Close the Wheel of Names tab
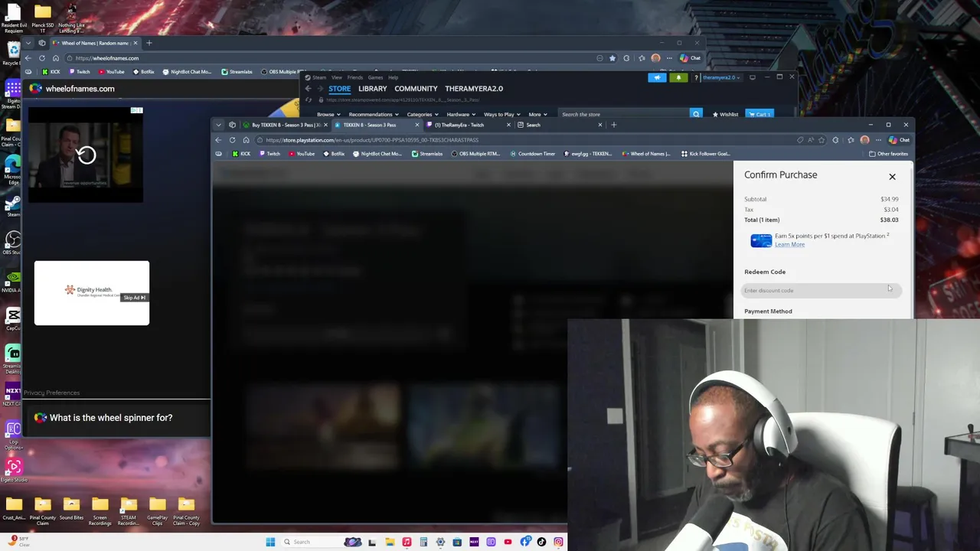980x551 pixels. click(137, 43)
